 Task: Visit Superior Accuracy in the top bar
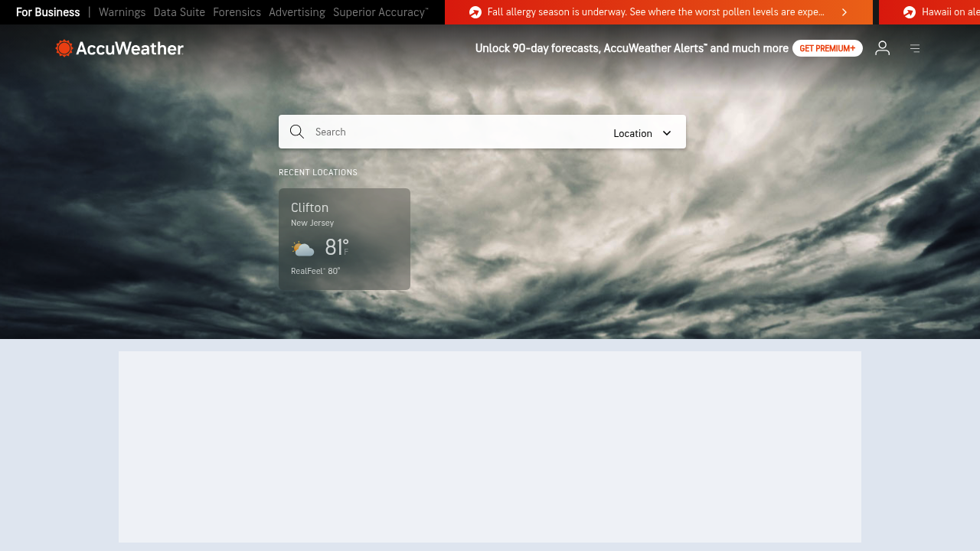(381, 12)
